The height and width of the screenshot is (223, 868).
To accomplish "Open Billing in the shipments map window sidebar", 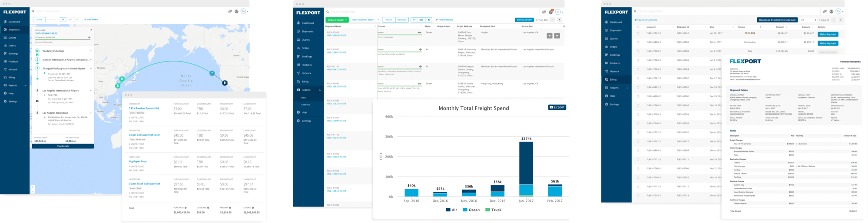I will 12,78.
